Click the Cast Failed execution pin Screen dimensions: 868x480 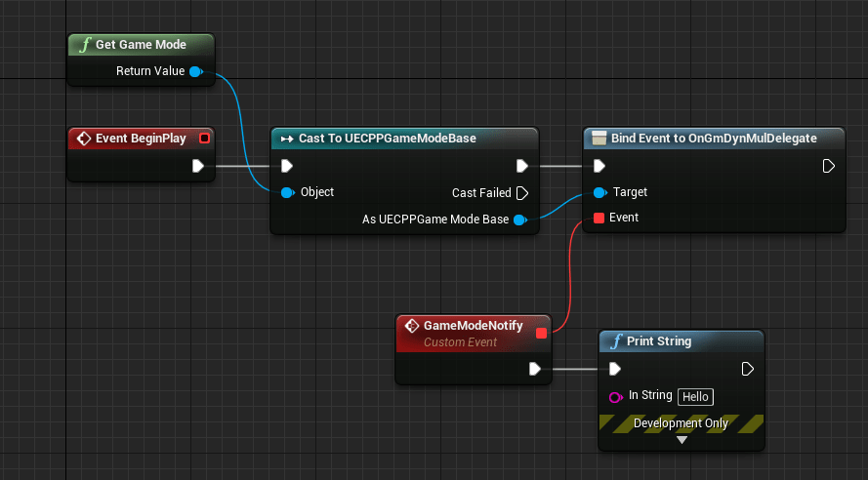pos(521,193)
